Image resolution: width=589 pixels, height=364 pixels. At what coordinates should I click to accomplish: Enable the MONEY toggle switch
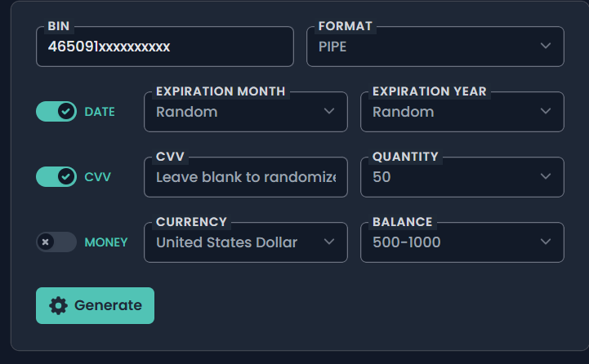(56, 242)
